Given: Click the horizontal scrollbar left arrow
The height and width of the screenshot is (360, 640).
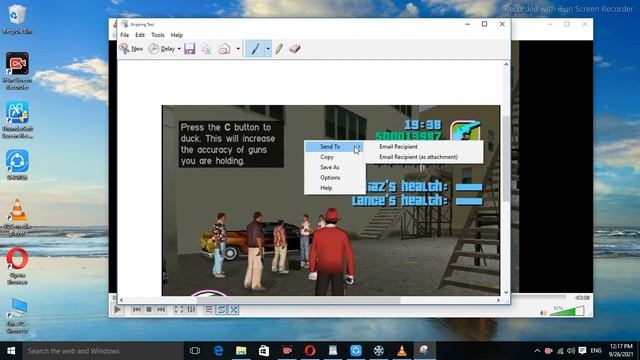Looking at the screenshot, I should point(121,300).
